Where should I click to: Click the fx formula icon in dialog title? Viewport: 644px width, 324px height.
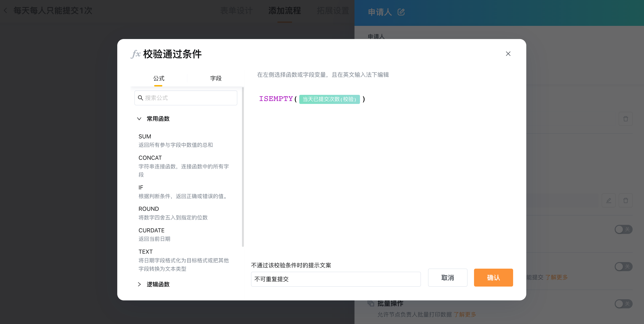tap(135, 54)
